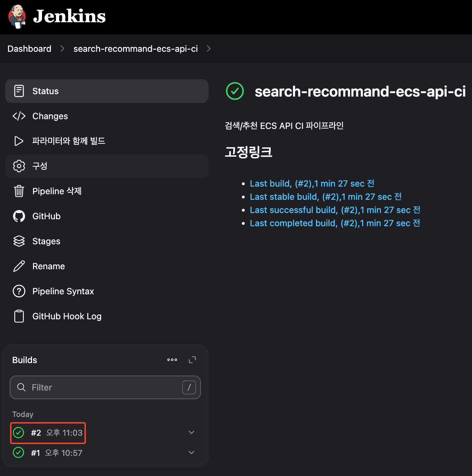This screenshot has width=472, height=476.
Task: Open the GitHub sidebar link
Action: [107, 216]
